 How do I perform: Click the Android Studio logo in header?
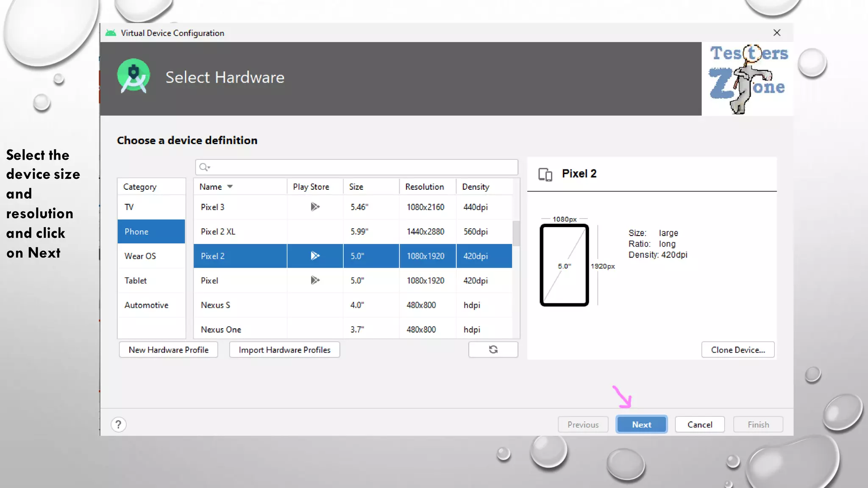tap(134, 76)
